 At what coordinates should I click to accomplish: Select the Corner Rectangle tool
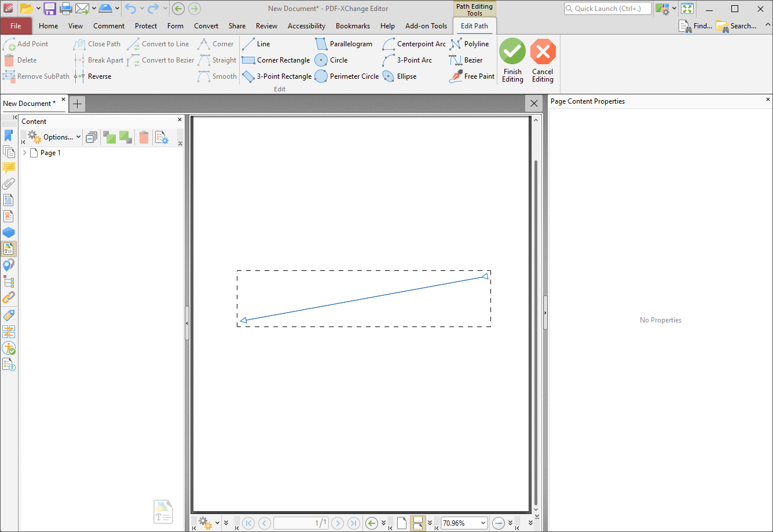[x=276, y=60]
